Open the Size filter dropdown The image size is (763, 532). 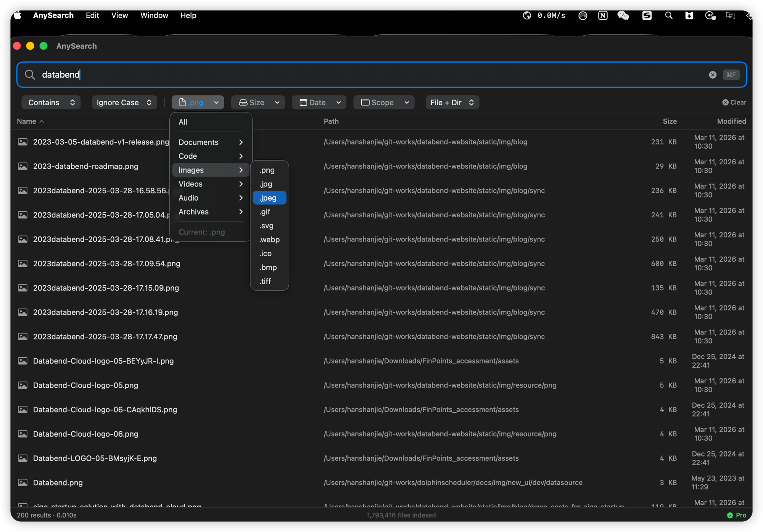(258, 103)
